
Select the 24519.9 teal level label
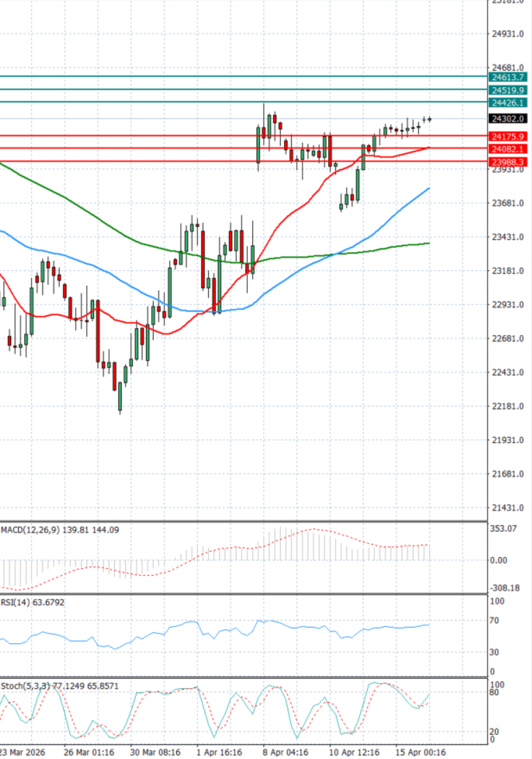pyautogui.click(x=508, y=90)
